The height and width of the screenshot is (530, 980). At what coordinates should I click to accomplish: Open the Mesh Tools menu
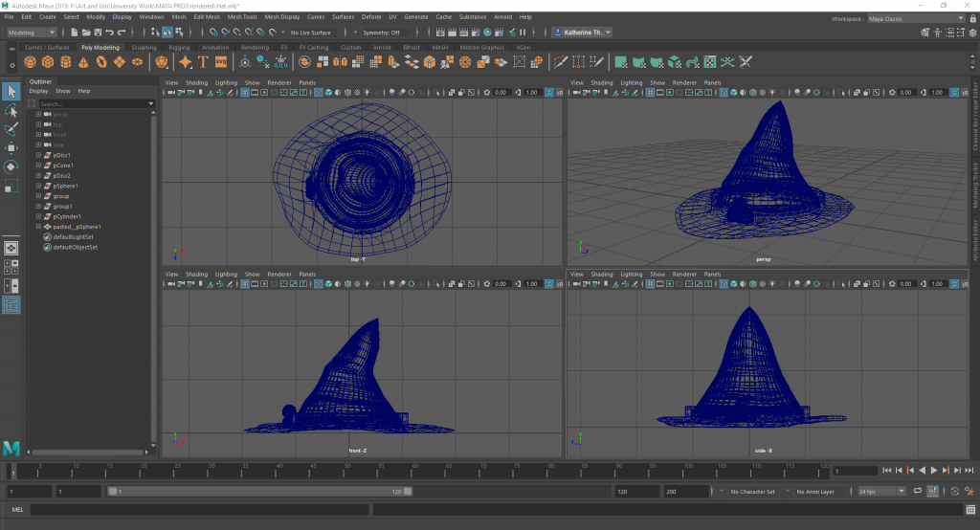tap(241, 17)
